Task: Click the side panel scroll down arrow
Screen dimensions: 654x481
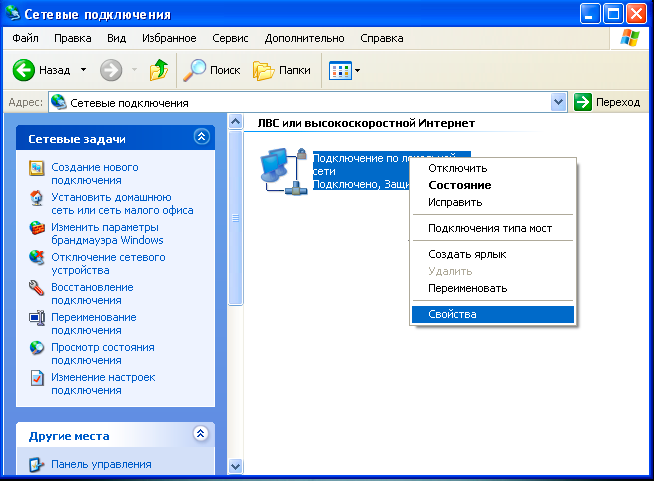Action: 236,466
